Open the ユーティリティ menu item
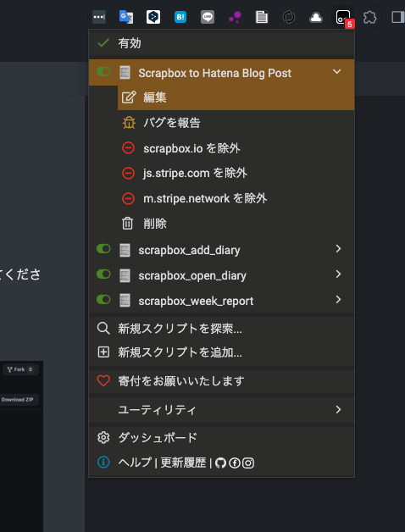Viewport: 405px width, 532px height. pyautogui.click(x=222, y=409)
